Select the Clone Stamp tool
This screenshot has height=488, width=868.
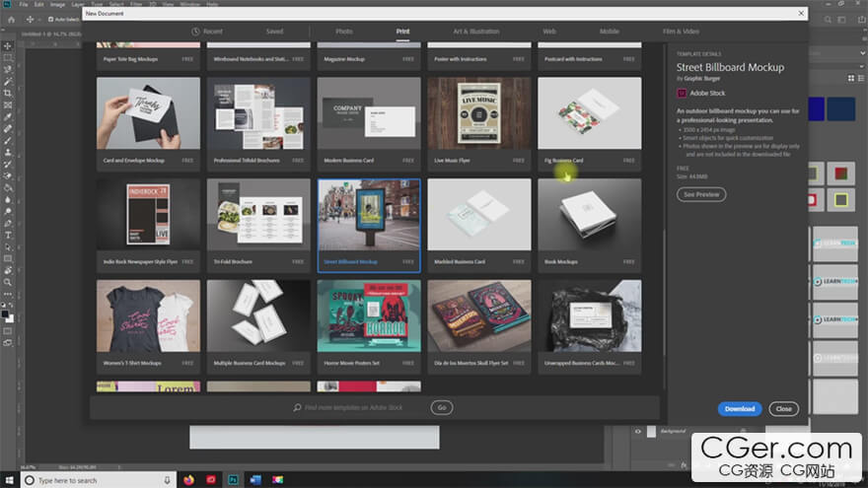[x=8, y=152]
